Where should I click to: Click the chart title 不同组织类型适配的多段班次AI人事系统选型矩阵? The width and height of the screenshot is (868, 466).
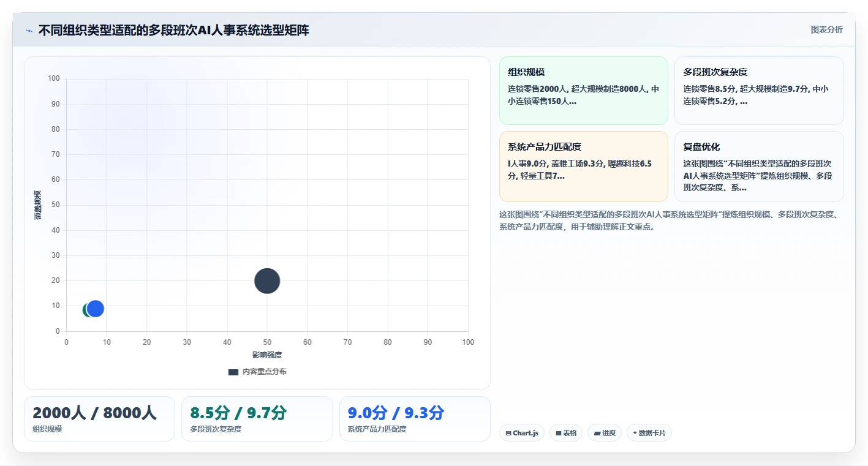pos(173,30)
